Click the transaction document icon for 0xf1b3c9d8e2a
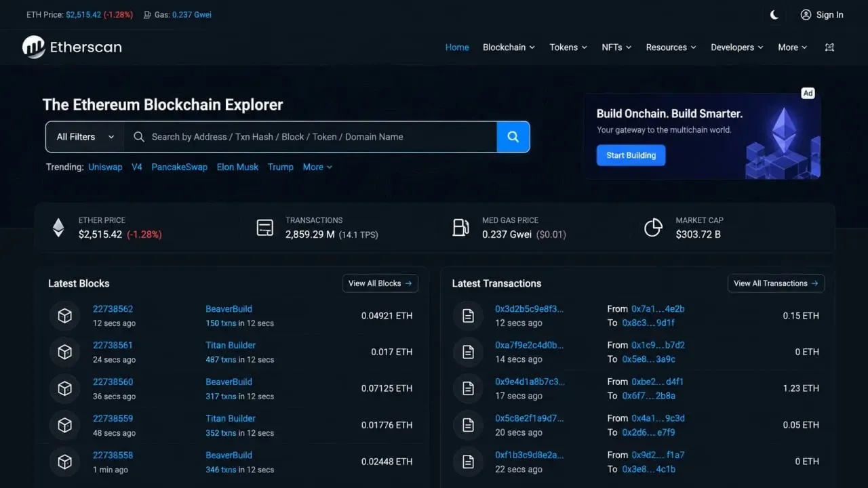Viewport: 868px width, 488px height. (468, 462)
